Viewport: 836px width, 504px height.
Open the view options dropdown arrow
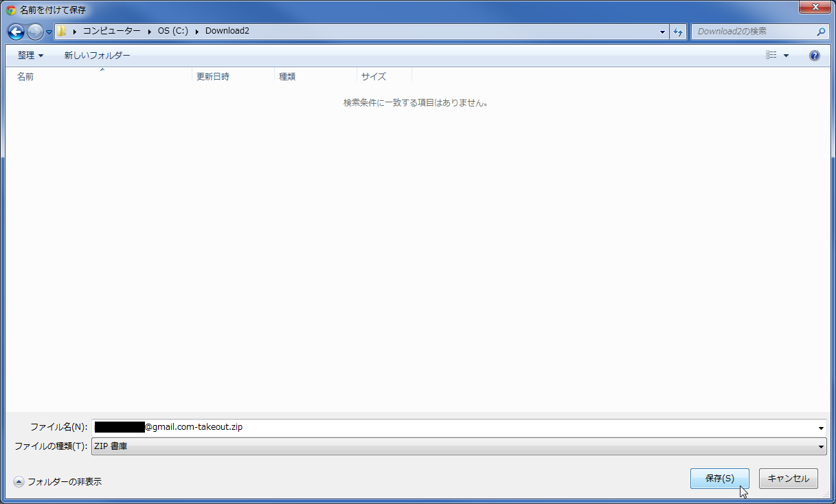point(787,56)
